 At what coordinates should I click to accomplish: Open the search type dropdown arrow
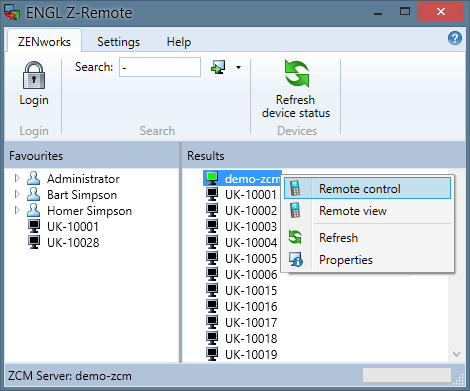pos(238,67)
